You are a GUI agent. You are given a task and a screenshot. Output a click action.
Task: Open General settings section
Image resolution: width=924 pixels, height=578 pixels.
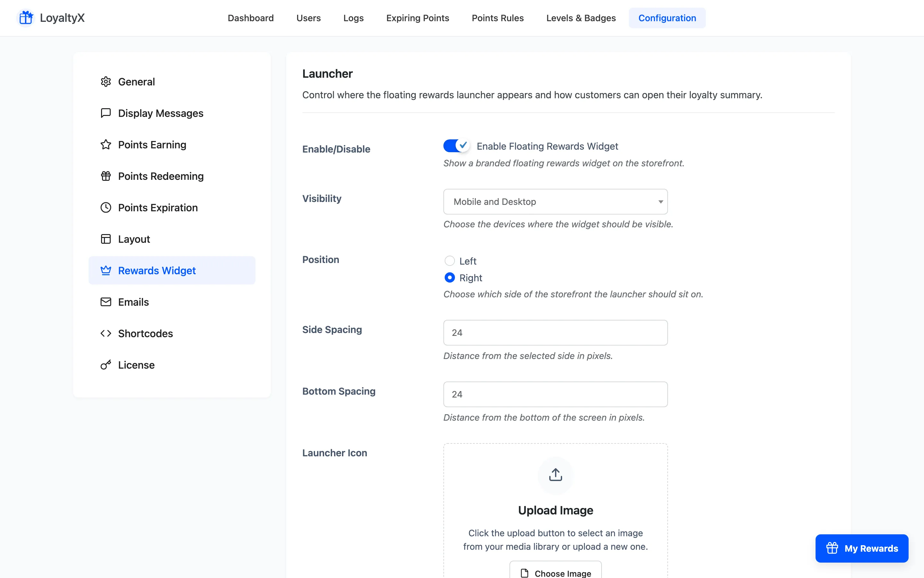point(172,82)
